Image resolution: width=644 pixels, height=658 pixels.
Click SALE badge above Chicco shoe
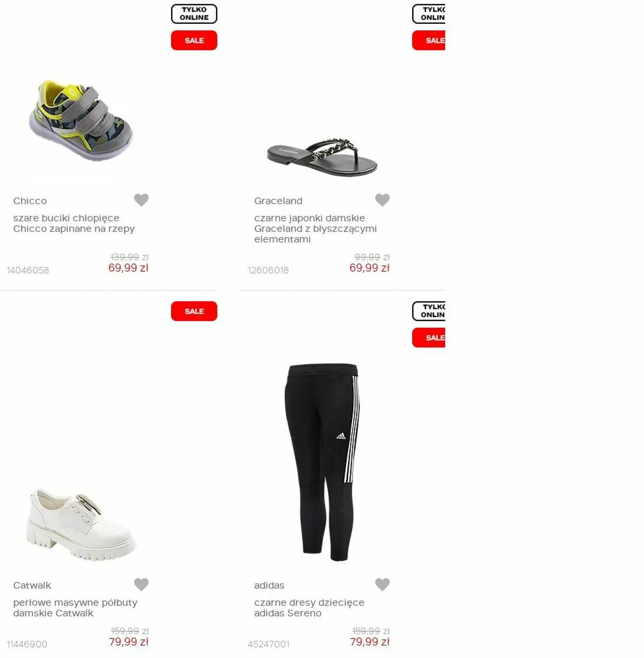point(194,40)
